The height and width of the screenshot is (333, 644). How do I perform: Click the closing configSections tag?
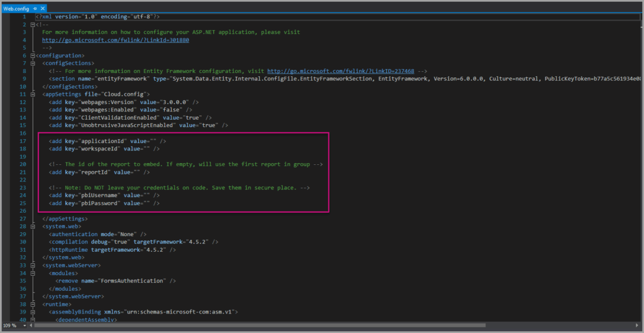(x=70, y=87)
